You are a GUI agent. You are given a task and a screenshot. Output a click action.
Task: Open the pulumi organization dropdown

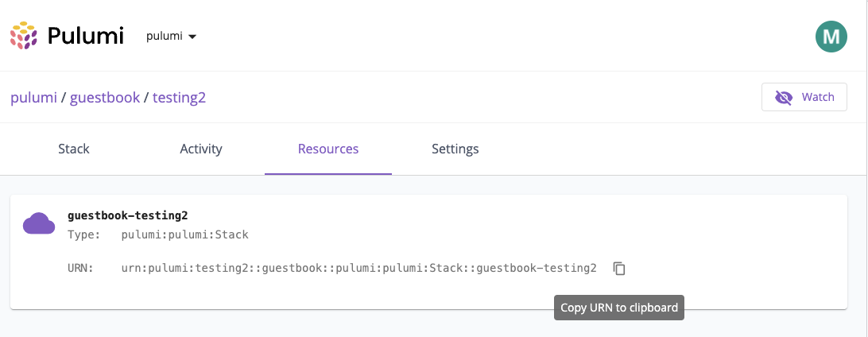[x=171, y=37]
